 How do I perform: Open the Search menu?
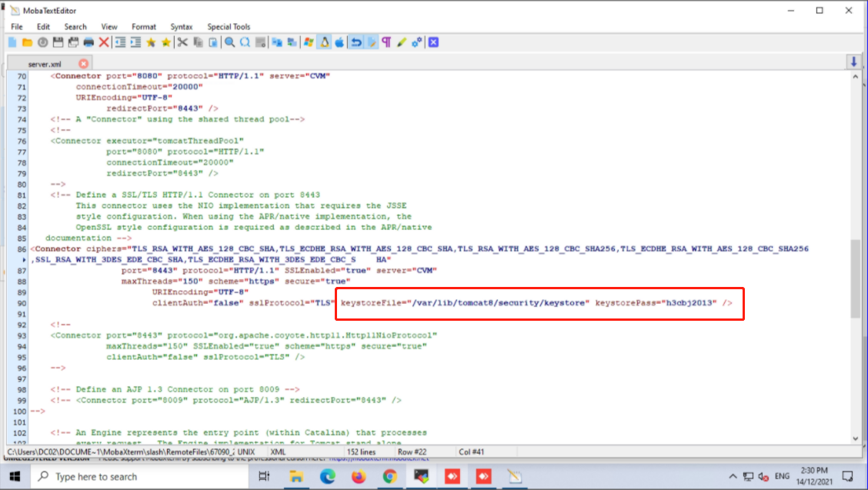[75, 27]
